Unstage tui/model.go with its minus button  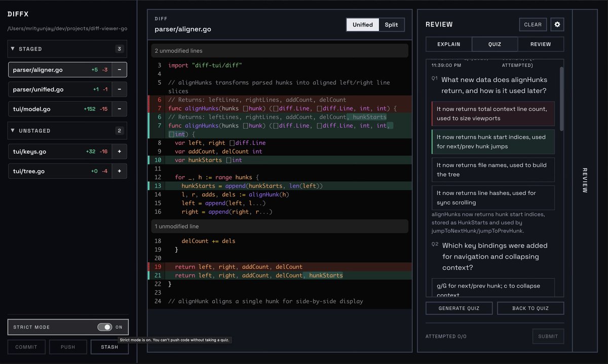point(120,109)
